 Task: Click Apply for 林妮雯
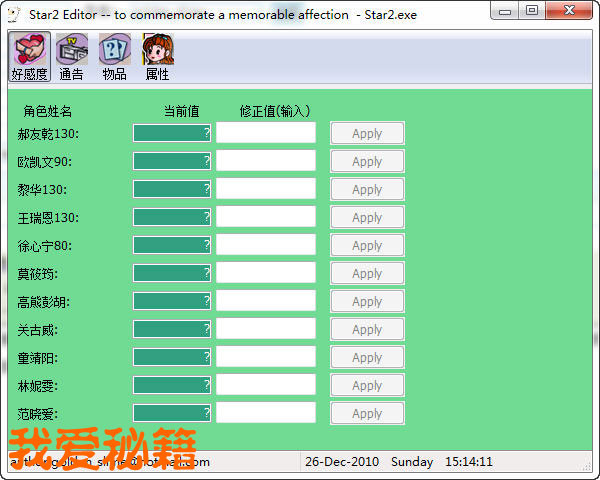pos(367,385)
